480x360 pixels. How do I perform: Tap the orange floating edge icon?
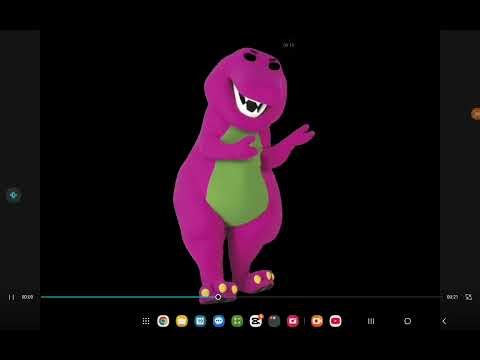pyautogui.click(x=476, y=114)
